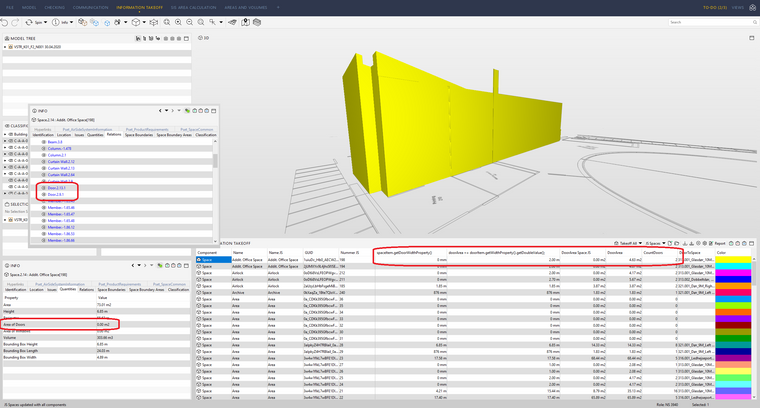Click the Redo arrow in the toolbar
The height and width of the screenshot is (408, 760).
coord(15,22)
